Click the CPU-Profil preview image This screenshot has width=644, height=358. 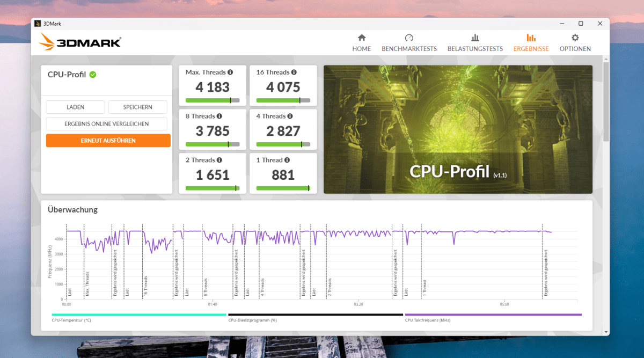[x=458, y=129]
